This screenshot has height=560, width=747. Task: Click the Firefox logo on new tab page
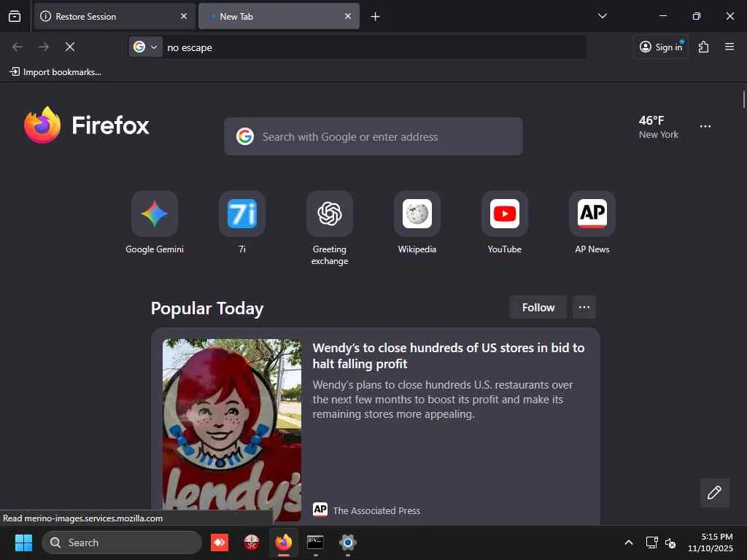point(87,125)
